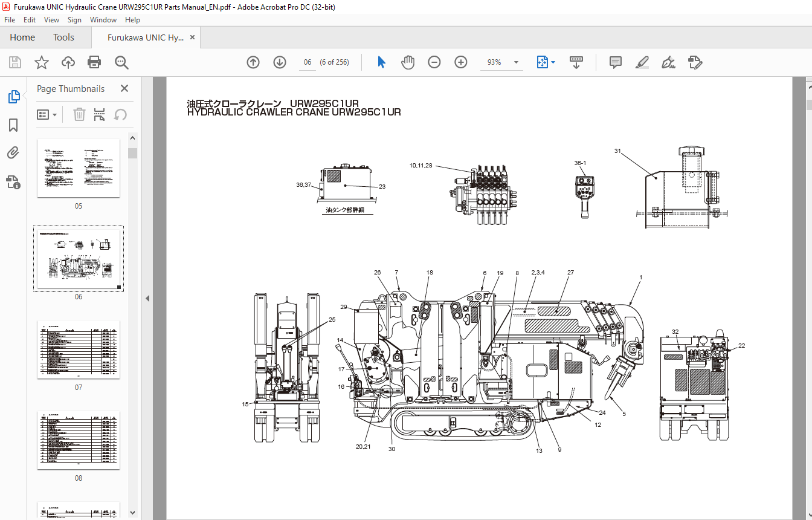This screenshot has height=520, width=812.
Task: Open the Sign menu
Action: [74, 20]
